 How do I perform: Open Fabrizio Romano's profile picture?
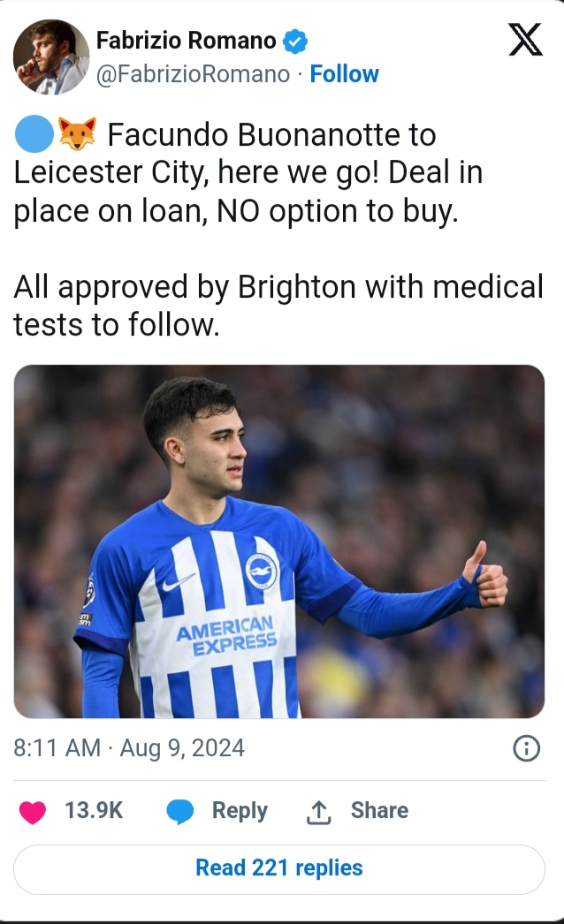51,57
